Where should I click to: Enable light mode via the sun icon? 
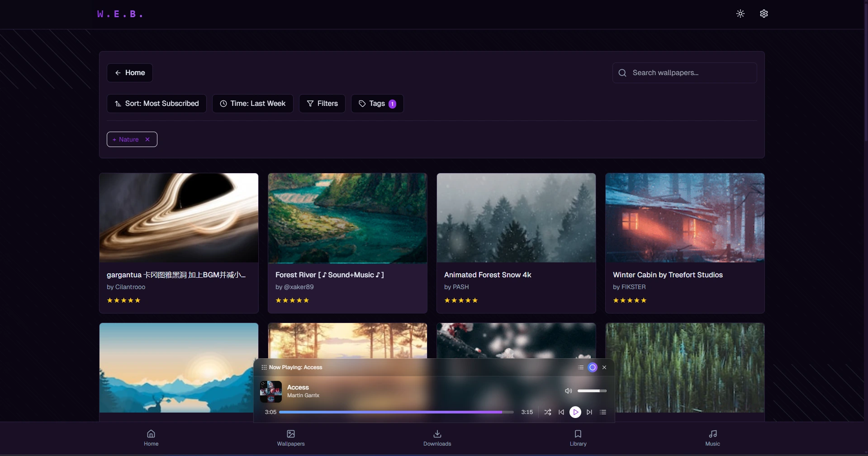coord(740,14)
